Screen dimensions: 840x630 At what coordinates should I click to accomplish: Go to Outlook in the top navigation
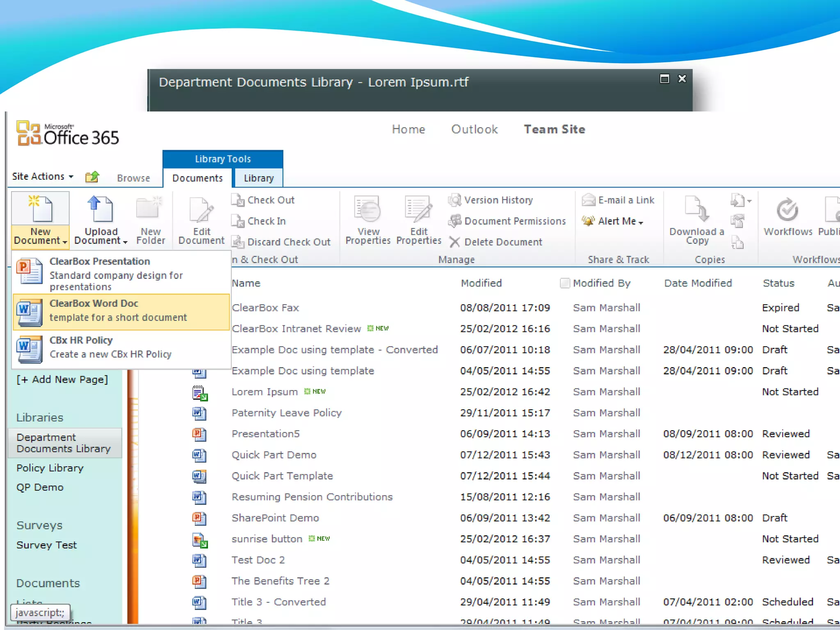pyautogui.click(x=474, y=129)
